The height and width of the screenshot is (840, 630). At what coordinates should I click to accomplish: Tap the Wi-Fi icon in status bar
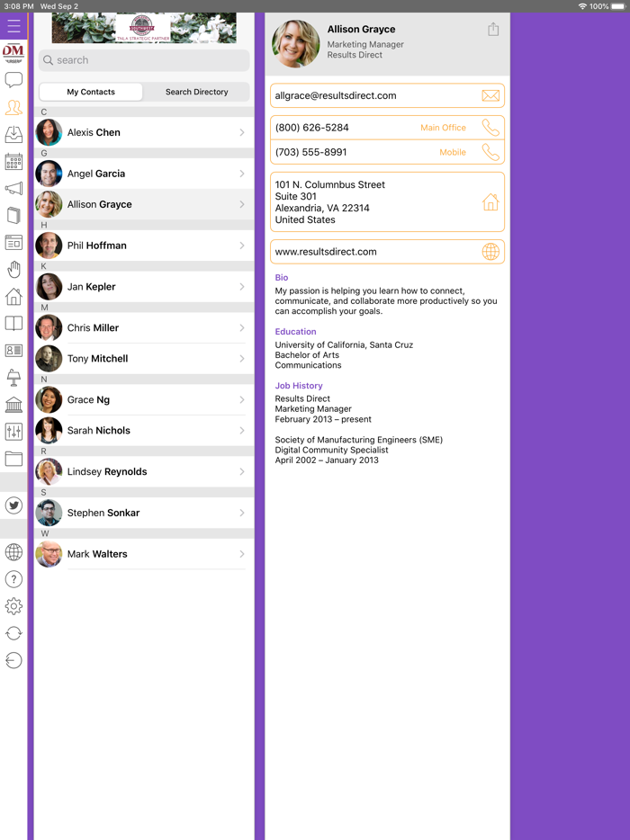(582, 6)
